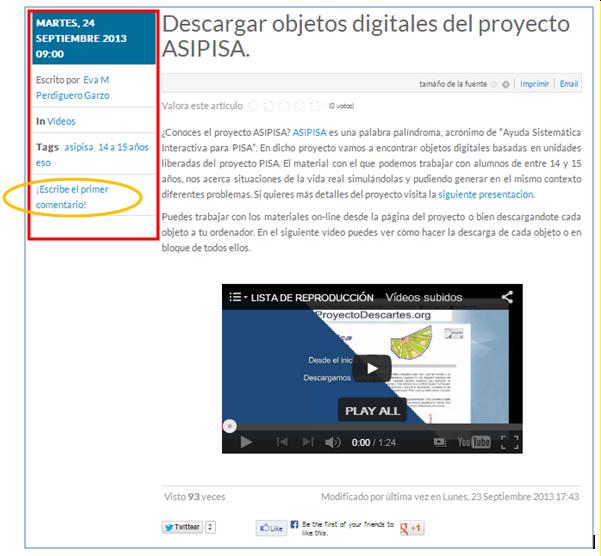Increase font size with larger circle icon

coord(506,84)
